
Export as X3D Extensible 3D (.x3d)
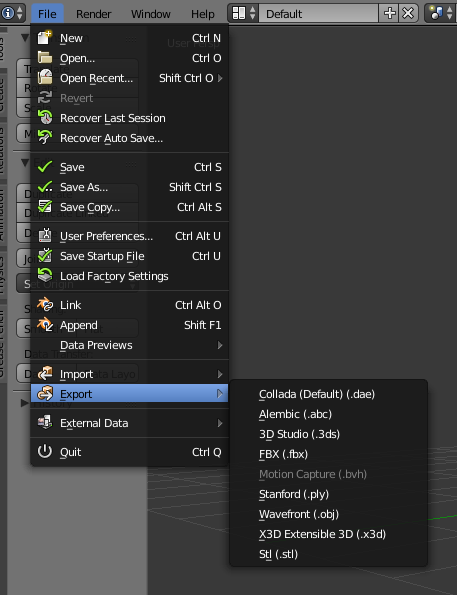click(328, 534)
